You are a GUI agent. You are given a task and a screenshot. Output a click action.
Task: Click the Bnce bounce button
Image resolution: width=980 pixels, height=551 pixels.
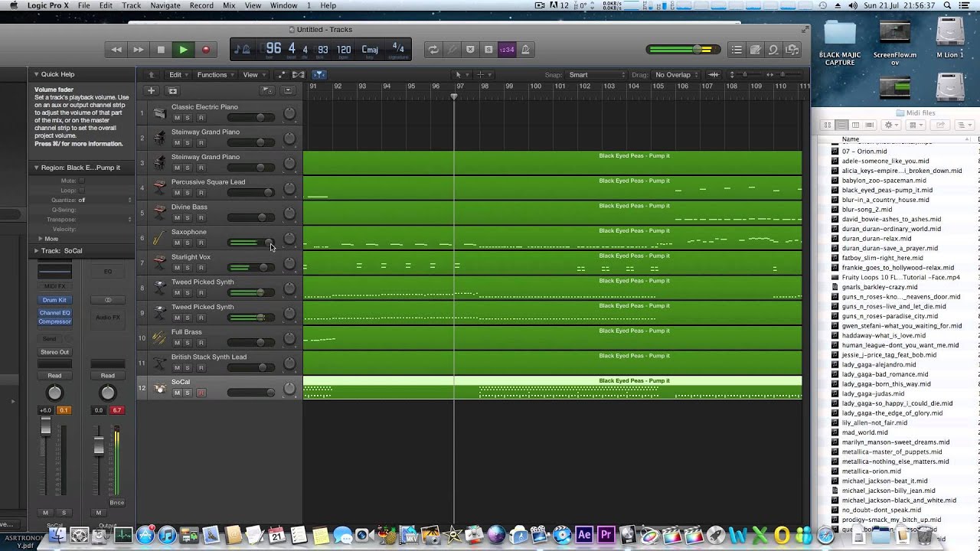point(116,503)
